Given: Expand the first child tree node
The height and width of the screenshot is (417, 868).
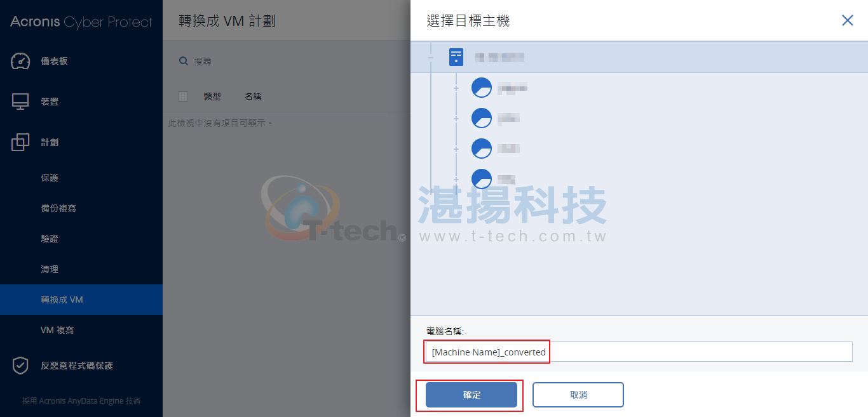Looking at the screenshot, I should pyautogui.click(x=456, y=88).
